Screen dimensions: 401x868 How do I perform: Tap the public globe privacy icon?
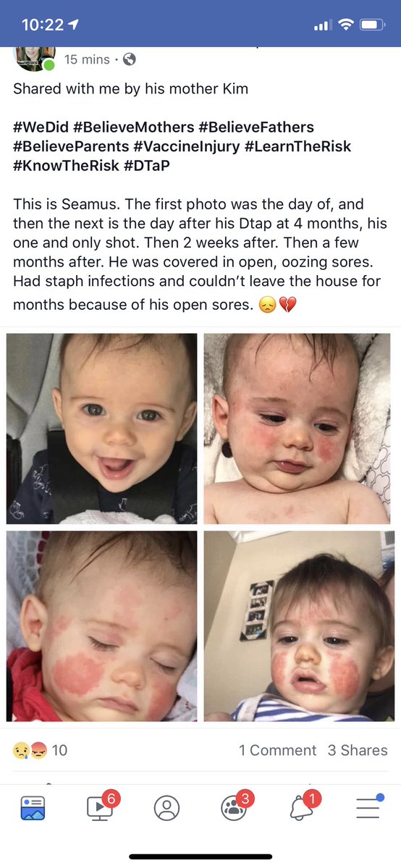pos(129,59)
